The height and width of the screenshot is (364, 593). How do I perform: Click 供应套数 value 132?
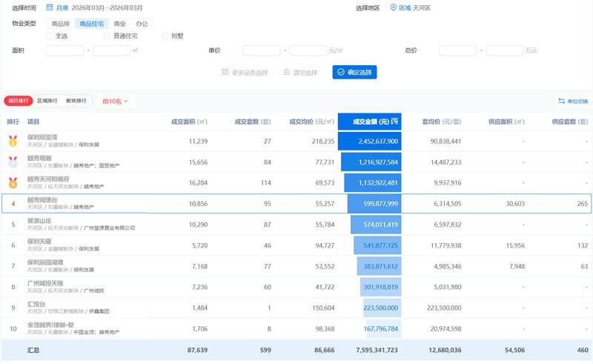tap(583, 245)
